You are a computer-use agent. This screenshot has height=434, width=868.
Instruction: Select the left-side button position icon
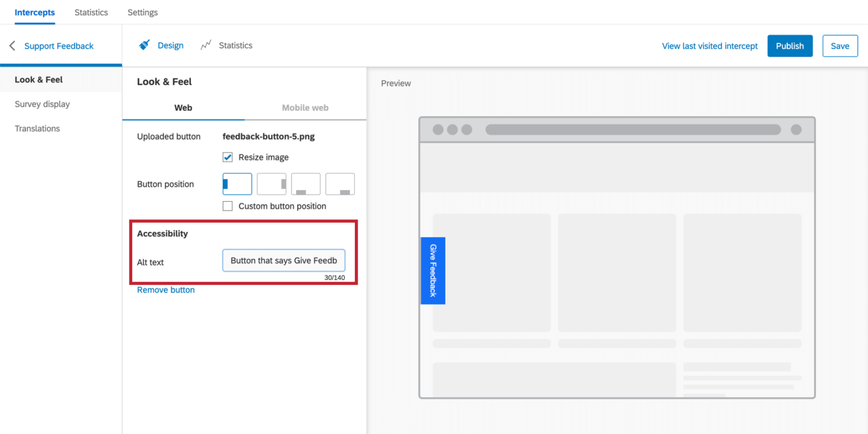point(237,184)
